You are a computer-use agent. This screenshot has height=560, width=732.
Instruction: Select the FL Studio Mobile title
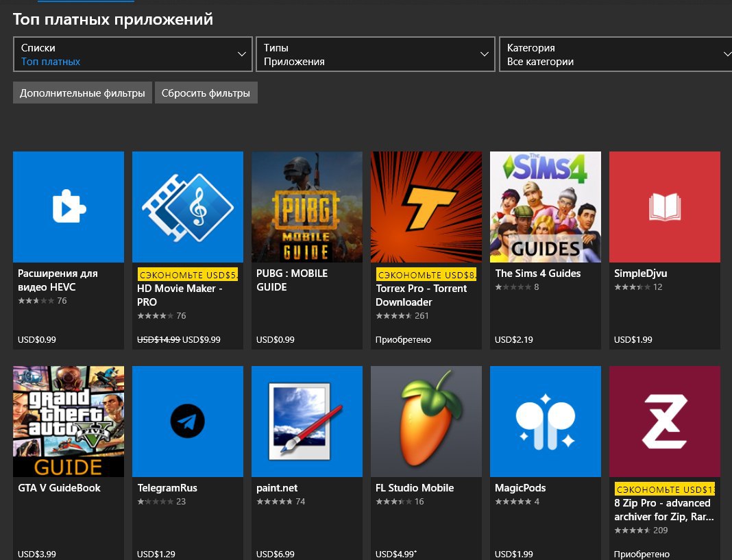(x=415, y=487)
